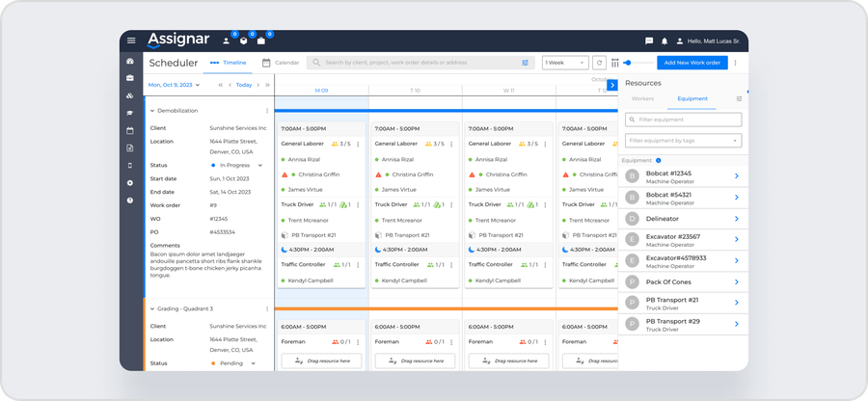Click the Foreman drag resource slot on Monday
Image resolution: width=868 pixels, height=401 pixels.
tap(321, 361)
